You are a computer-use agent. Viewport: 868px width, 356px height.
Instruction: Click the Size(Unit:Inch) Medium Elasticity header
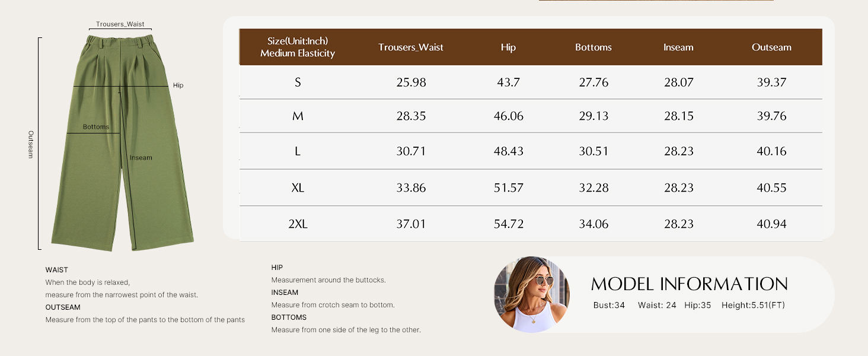(298, 47)
